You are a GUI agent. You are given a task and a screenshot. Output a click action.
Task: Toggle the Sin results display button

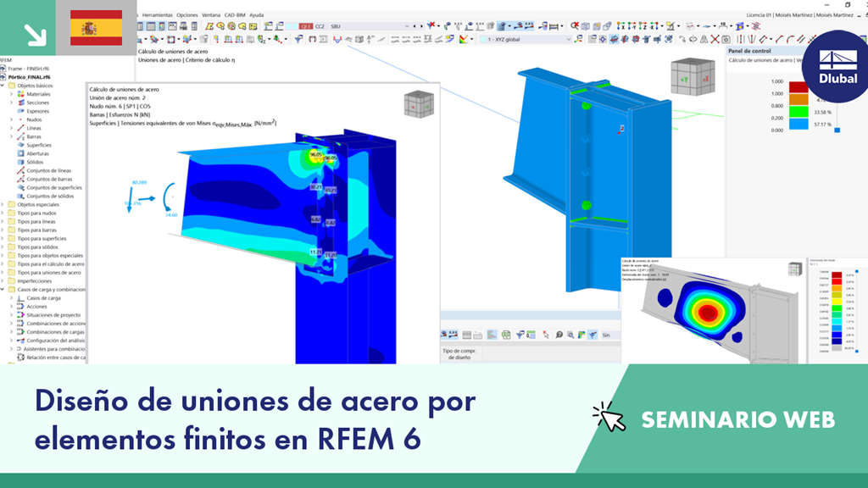point(608,335)
